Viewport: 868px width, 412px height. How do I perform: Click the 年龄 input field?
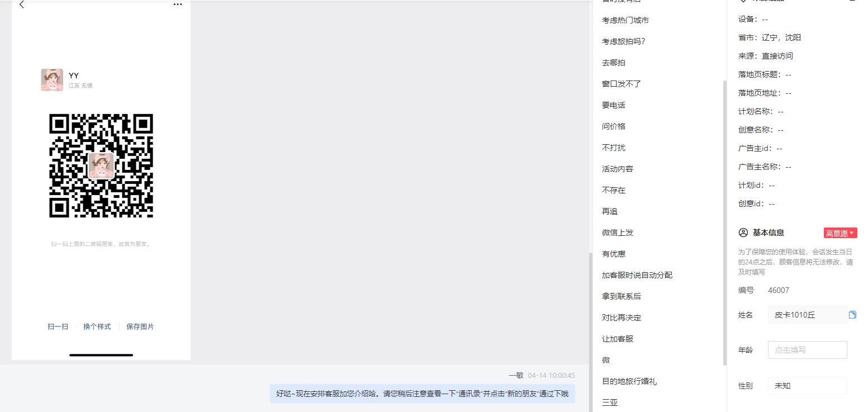point(807,350)
